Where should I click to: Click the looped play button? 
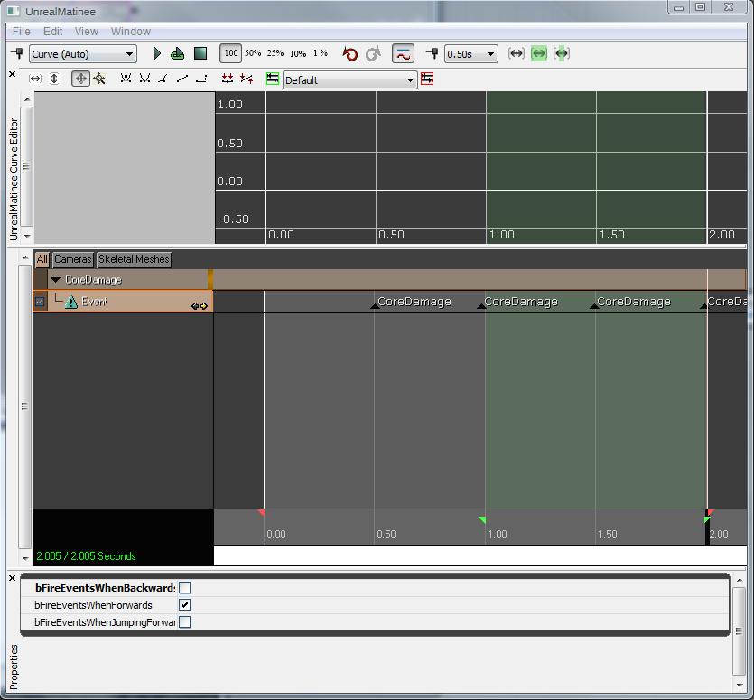click(x=178, y=53)
